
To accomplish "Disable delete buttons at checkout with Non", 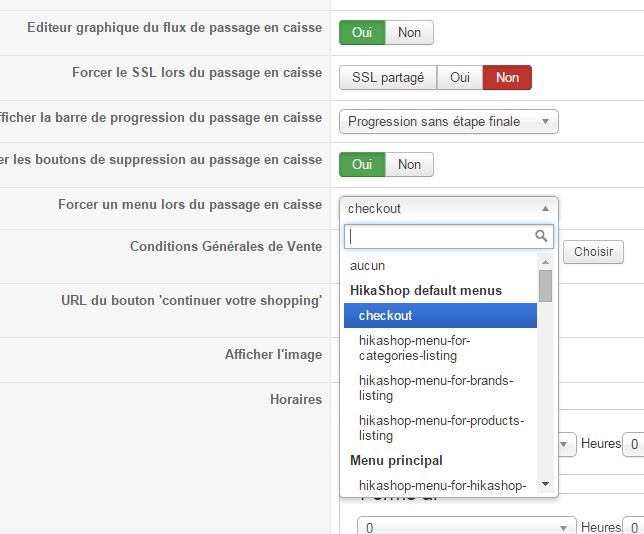I will pyautogui.click(x=409, y=164).
